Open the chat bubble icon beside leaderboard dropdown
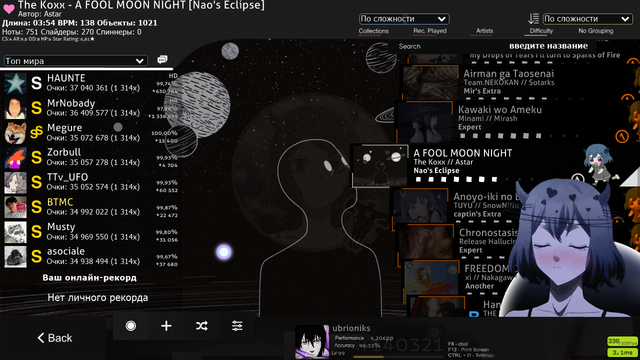 coord(162,60)
